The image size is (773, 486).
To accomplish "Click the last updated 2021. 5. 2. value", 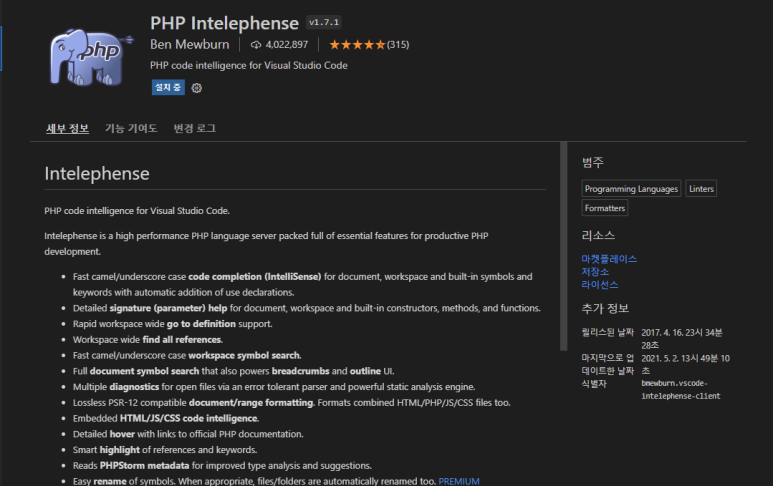I will click(x=685, y=364).
